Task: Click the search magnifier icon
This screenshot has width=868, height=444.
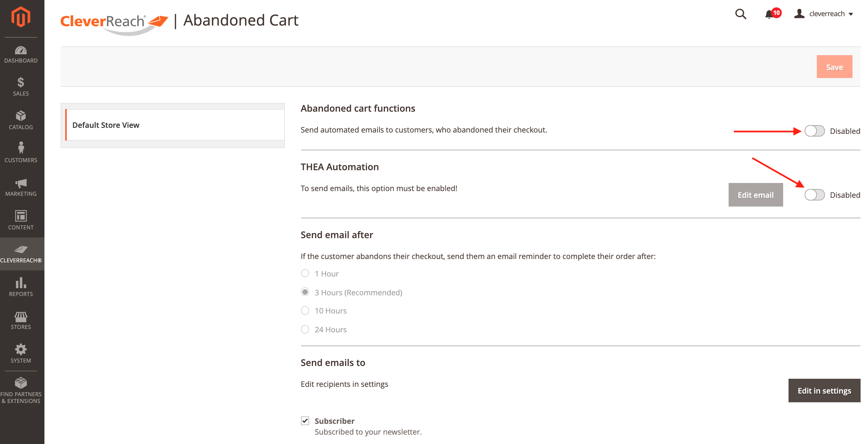Action: coord(740,14)
